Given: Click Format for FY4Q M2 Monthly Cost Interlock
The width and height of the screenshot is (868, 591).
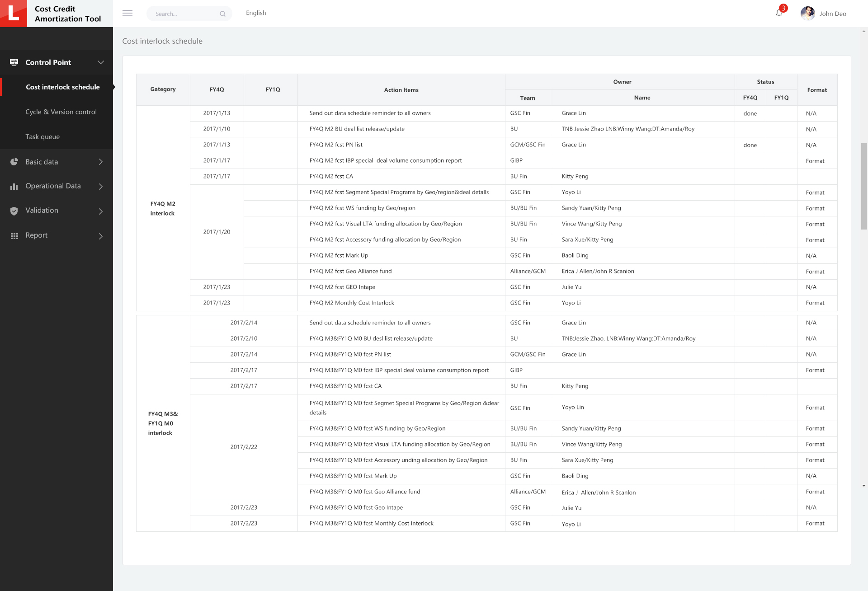Looking at the screenshot, I should click(815, 303).
